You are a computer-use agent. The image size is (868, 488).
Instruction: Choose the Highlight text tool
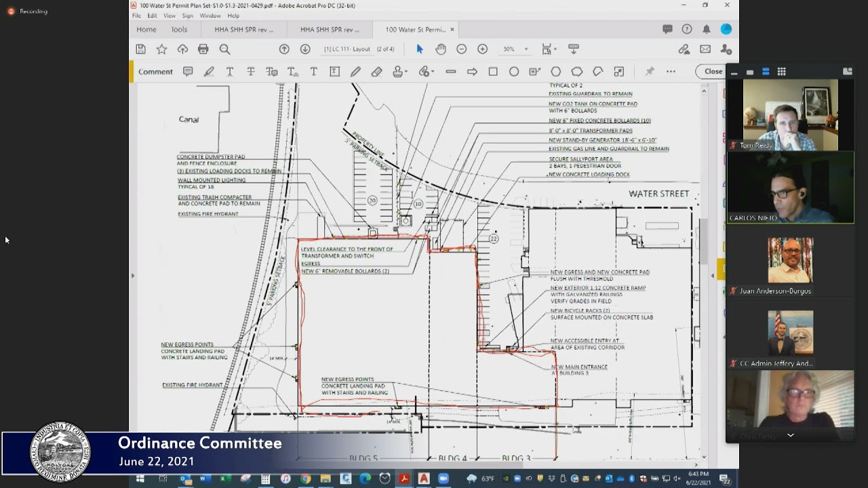209,71
